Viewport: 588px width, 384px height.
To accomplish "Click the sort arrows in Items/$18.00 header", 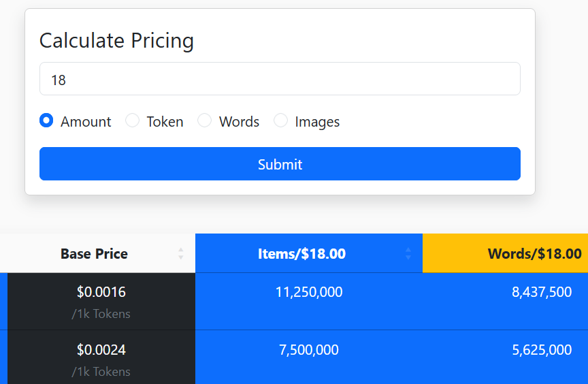I will [408, 253].
